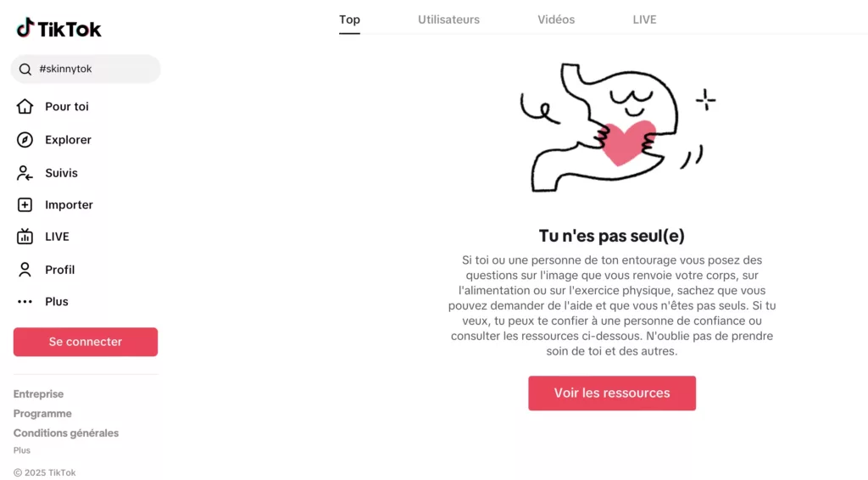Expand the Plus three-dots menu
Screen dimensions: 868x480
pyautogui.click(x=25, y=302)
